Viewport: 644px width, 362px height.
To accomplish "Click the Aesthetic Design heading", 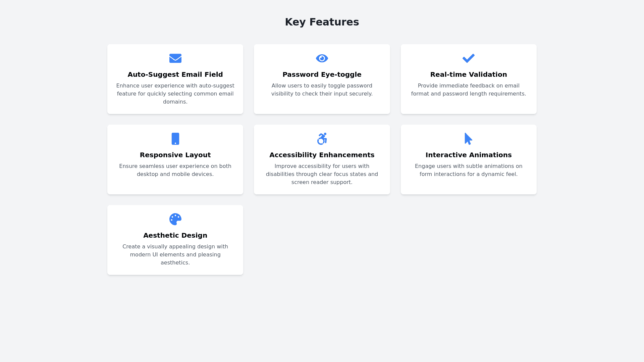I will click(175, 235).
